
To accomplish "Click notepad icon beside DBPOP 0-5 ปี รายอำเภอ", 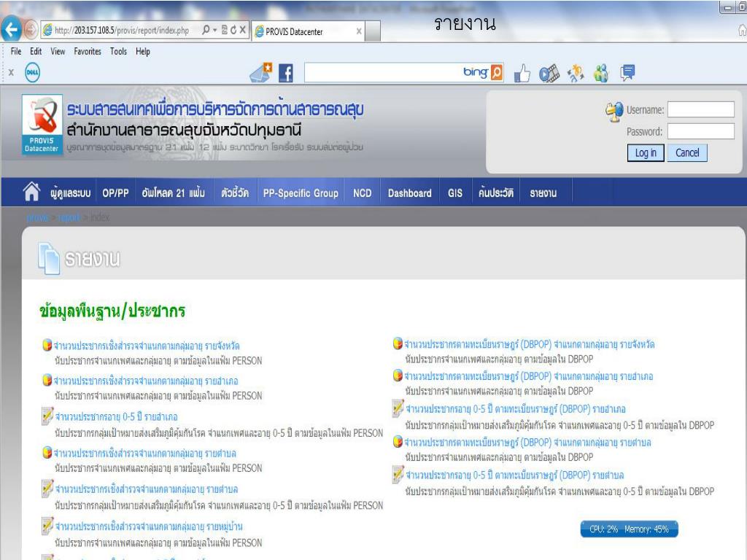I will 398,408.
